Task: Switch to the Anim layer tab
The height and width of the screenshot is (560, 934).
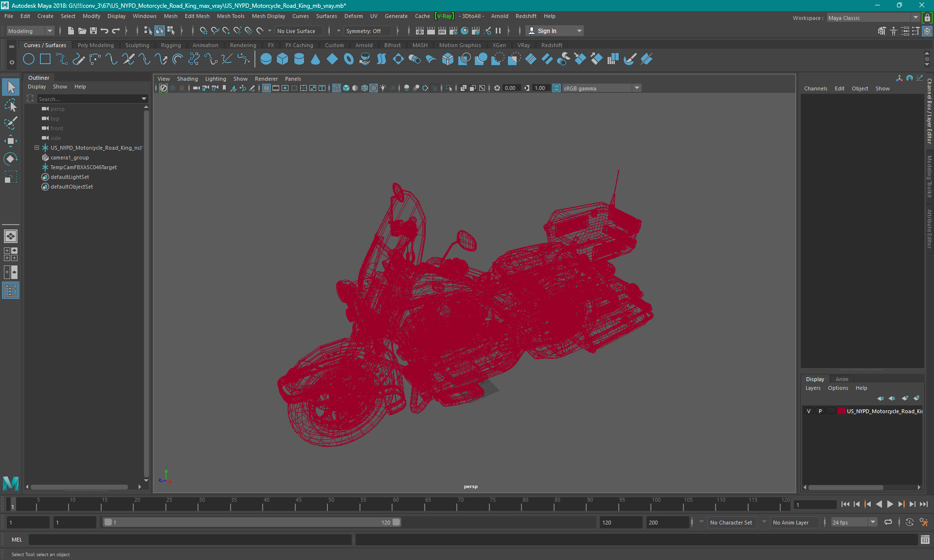Action: [x=842, y=379]
